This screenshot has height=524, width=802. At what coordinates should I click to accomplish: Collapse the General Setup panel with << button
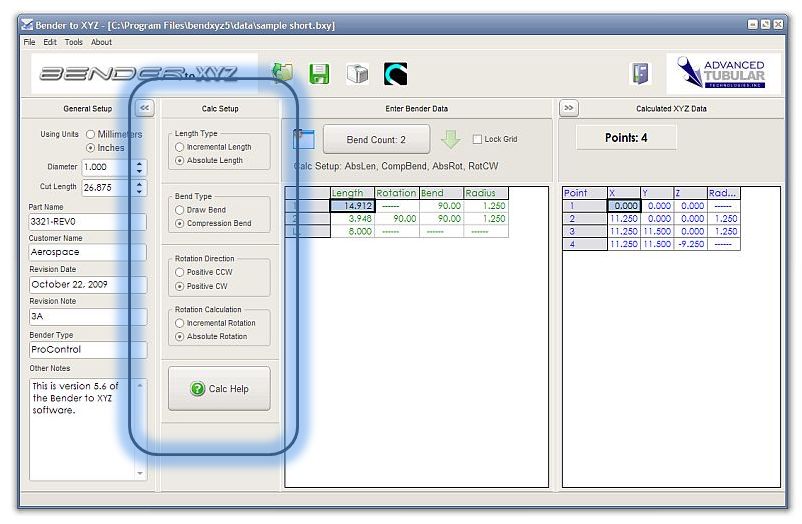pyautogui.click(x=144, y=108)
